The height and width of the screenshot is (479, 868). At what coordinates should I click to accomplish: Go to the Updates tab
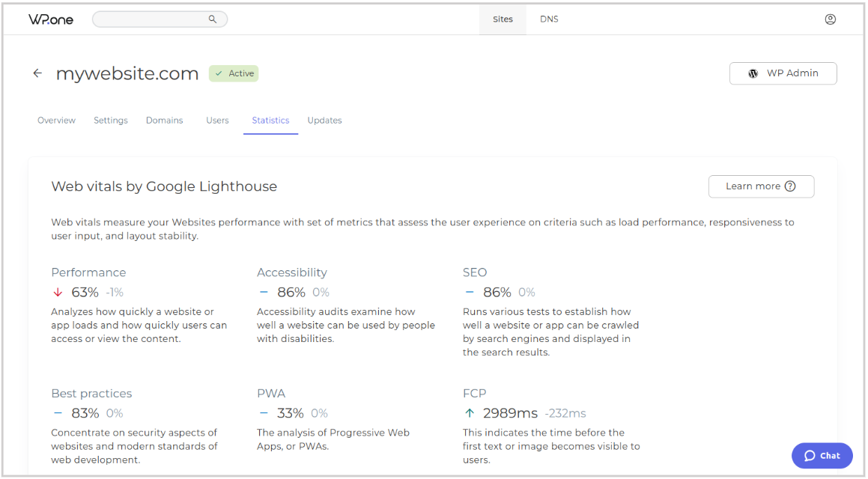tap(324, 120)
